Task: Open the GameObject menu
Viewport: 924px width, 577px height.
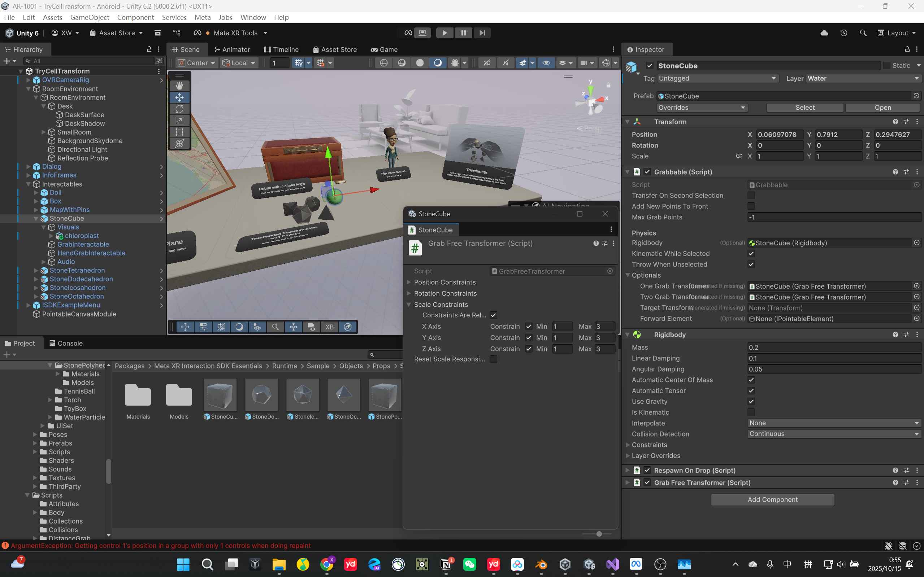Action: coord(89,17)
